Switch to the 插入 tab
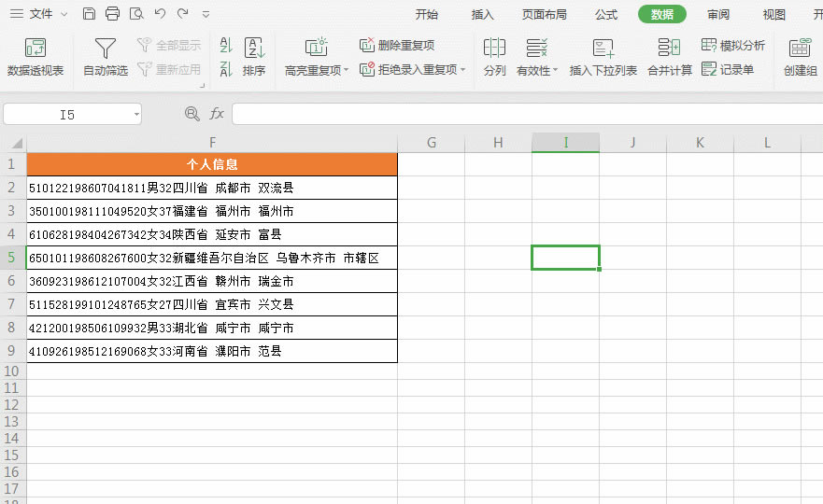The width and height of the screenshot is (823, 504). (x=482, y=15)
